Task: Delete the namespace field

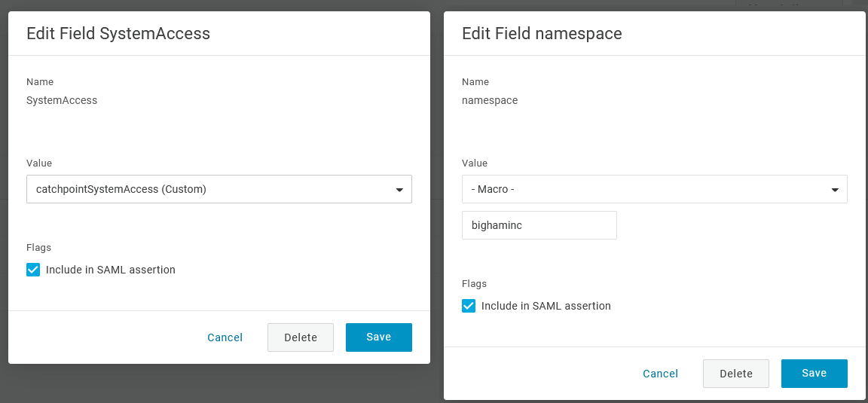Action: (x=736, y=374)
